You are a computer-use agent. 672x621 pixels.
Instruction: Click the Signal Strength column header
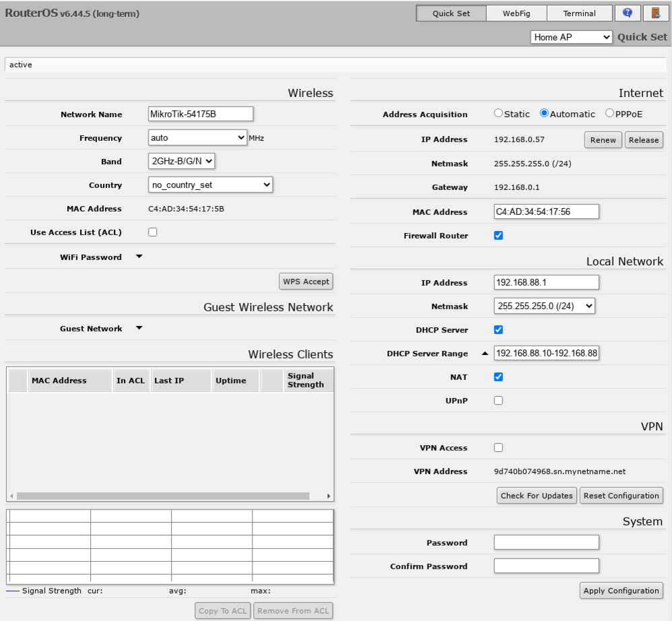[308, 380]
